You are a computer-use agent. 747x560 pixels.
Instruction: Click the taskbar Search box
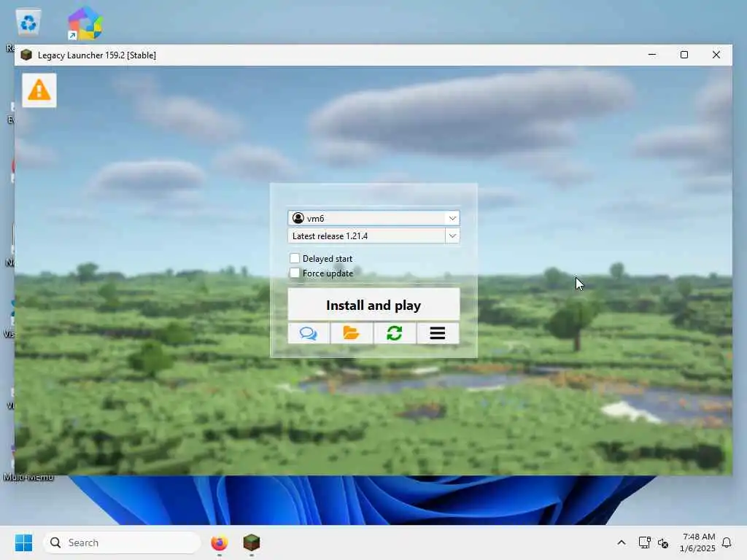[122, 542]
